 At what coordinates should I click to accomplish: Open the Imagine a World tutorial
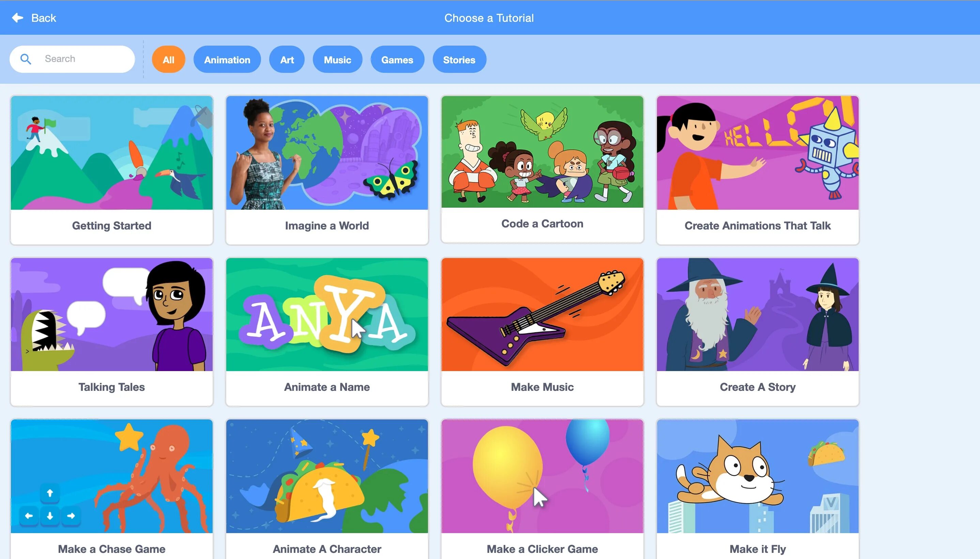pyautogui.click(x=327, y=170)
